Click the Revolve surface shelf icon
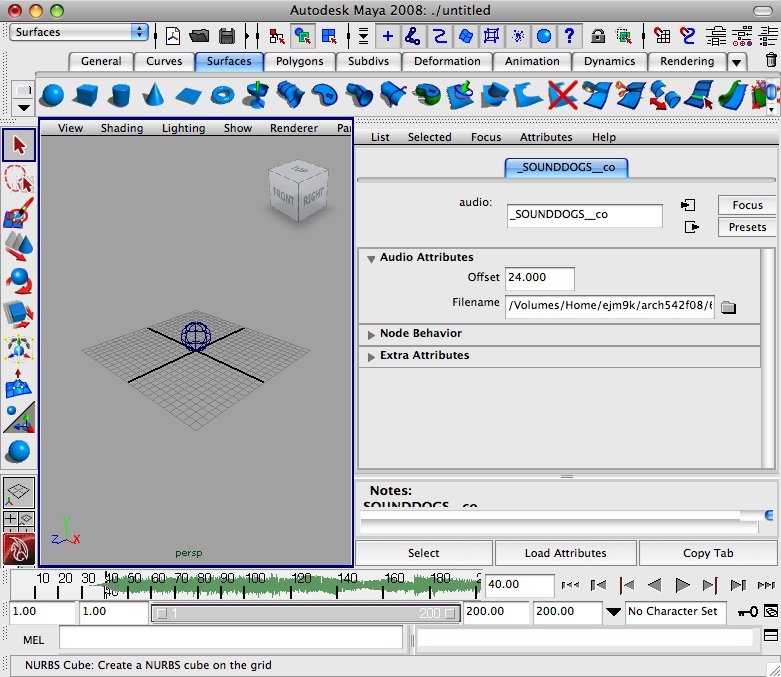The image size is (781, 677). point(256,95)
